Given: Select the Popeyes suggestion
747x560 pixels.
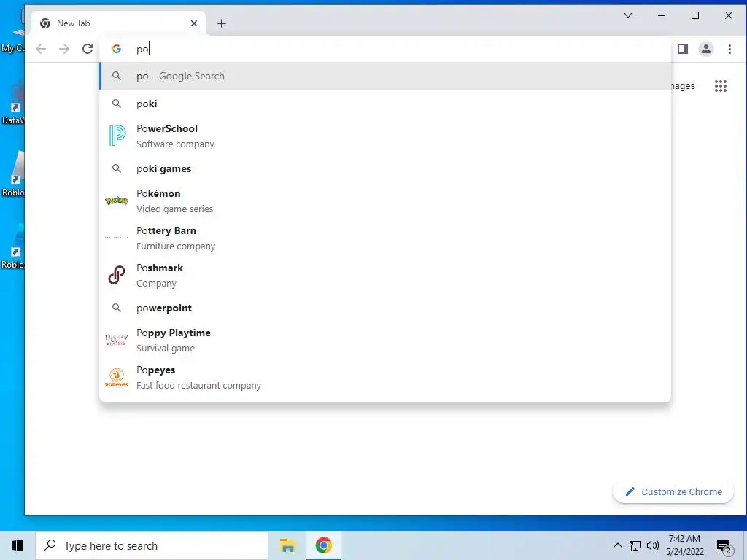Looking at the screenshot, I should pos(385,377).
